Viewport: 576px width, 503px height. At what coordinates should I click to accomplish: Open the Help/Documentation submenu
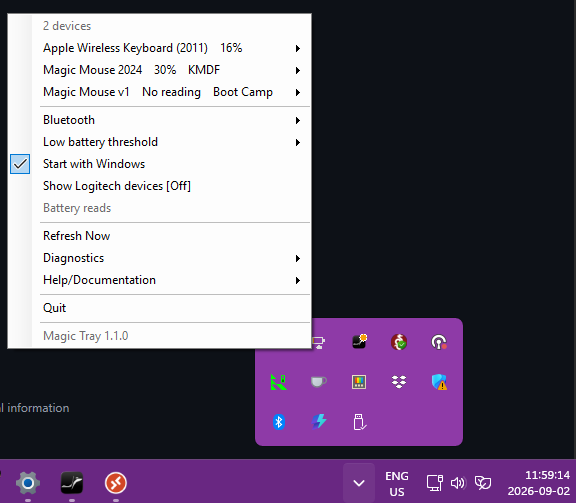pos(159,280)
